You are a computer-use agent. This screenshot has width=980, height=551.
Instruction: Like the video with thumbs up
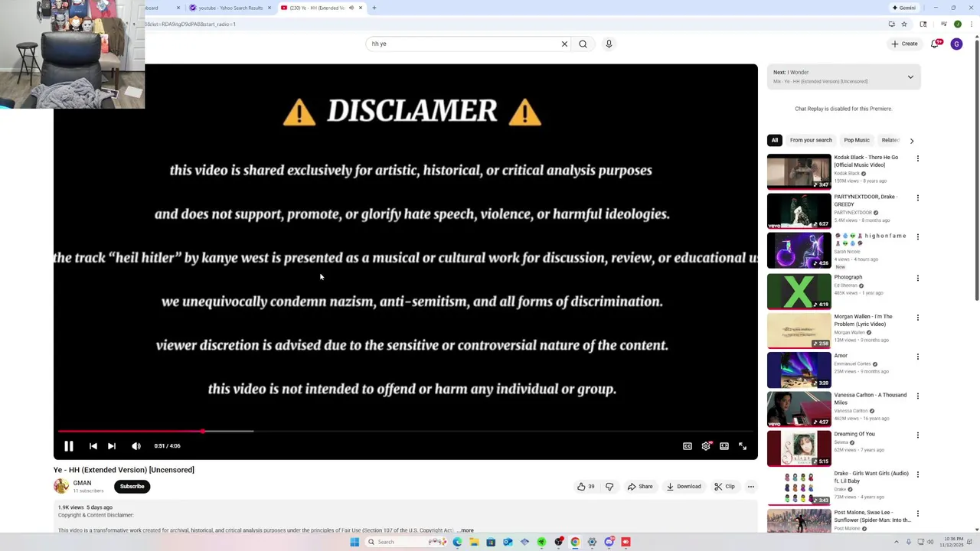(586, 487)
